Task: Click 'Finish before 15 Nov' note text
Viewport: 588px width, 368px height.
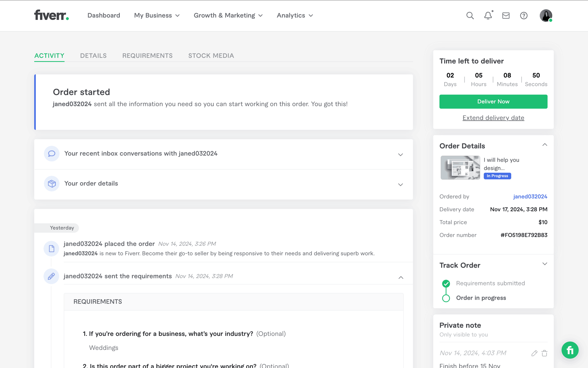Action: (470, 366)
